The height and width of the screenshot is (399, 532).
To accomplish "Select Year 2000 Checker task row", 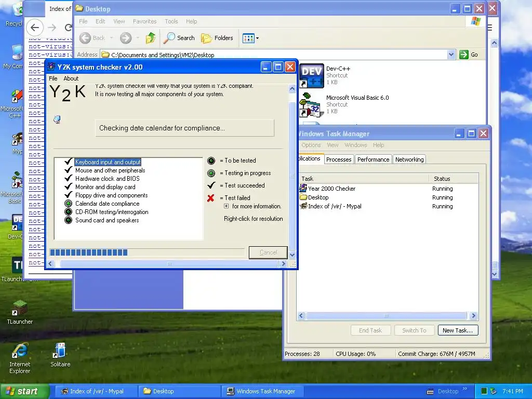I will (x=388, y=189).
